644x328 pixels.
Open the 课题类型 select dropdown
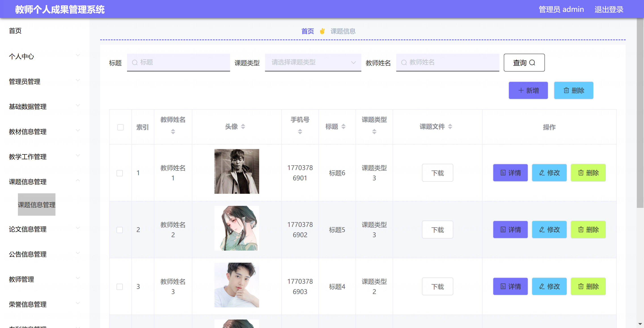click(313, 62)
